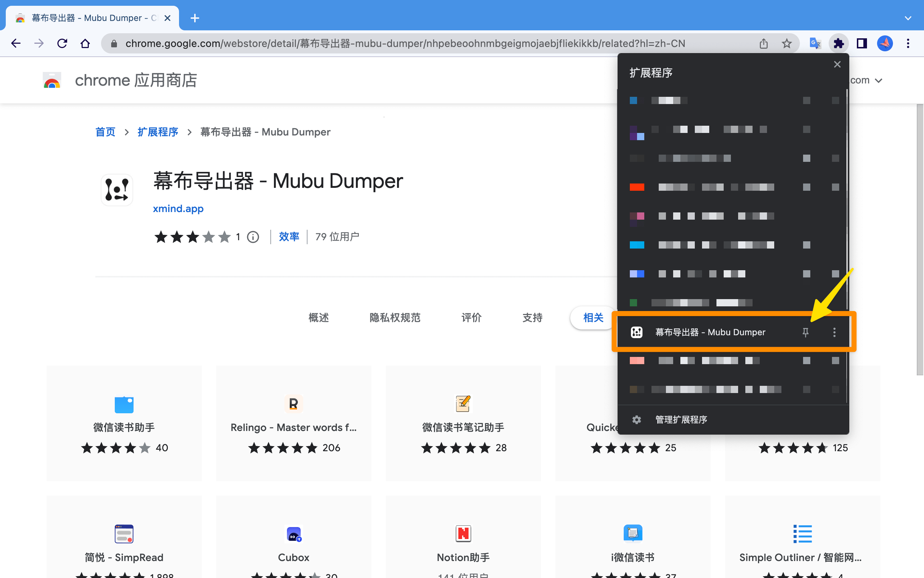
Task: Expand the tab search chevron
Action: click(908, 18)
